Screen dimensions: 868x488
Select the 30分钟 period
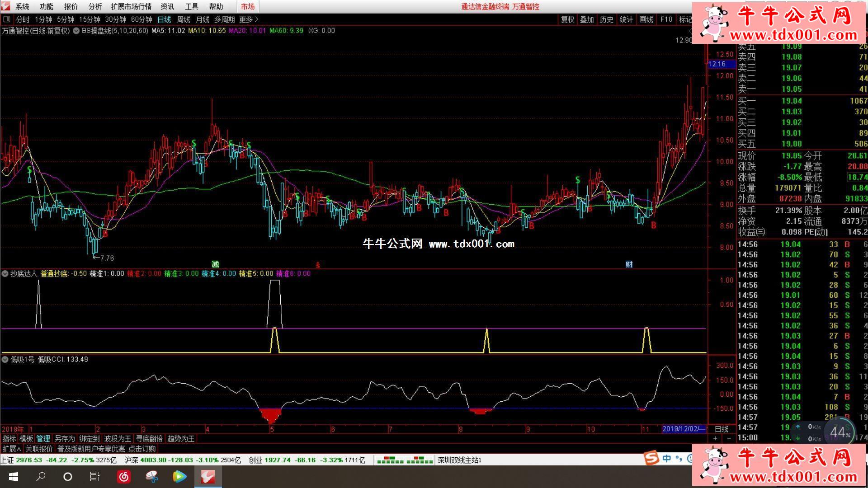pos(116,19)
